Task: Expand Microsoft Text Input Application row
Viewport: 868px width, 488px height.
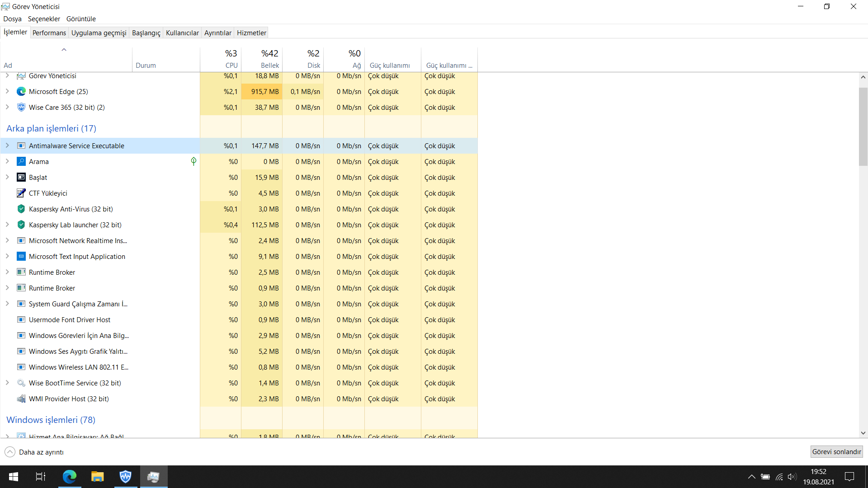Action: (7, 256)
